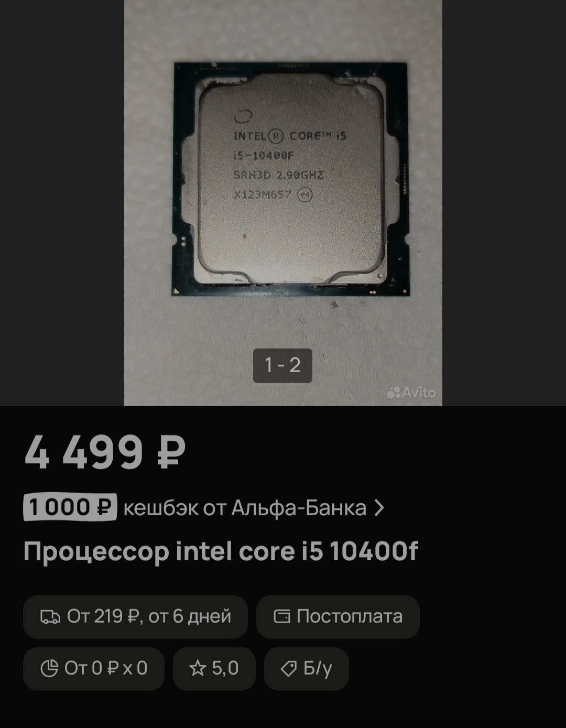
Task: Tap the dark area right of photo
Action: coord(504,203)
